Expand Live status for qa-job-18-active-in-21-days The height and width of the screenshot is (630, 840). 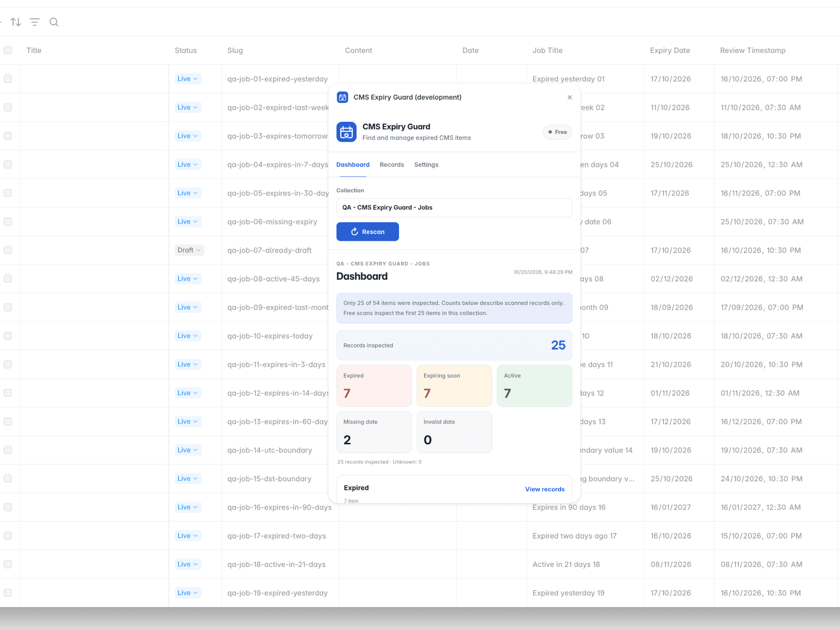point(187,564)
